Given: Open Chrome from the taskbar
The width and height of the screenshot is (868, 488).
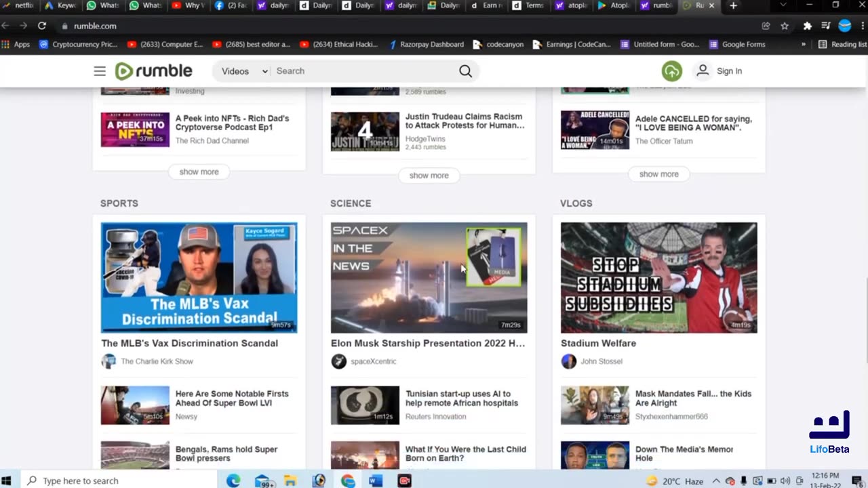Looking at the screenshot, I should [x=348, y=481].
